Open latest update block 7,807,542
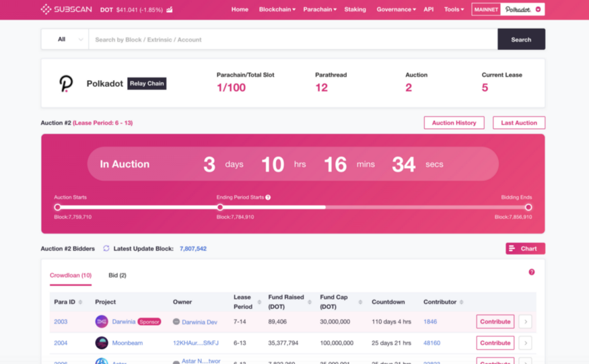Screen dimensions: 589x364 [x=193, y=248]
